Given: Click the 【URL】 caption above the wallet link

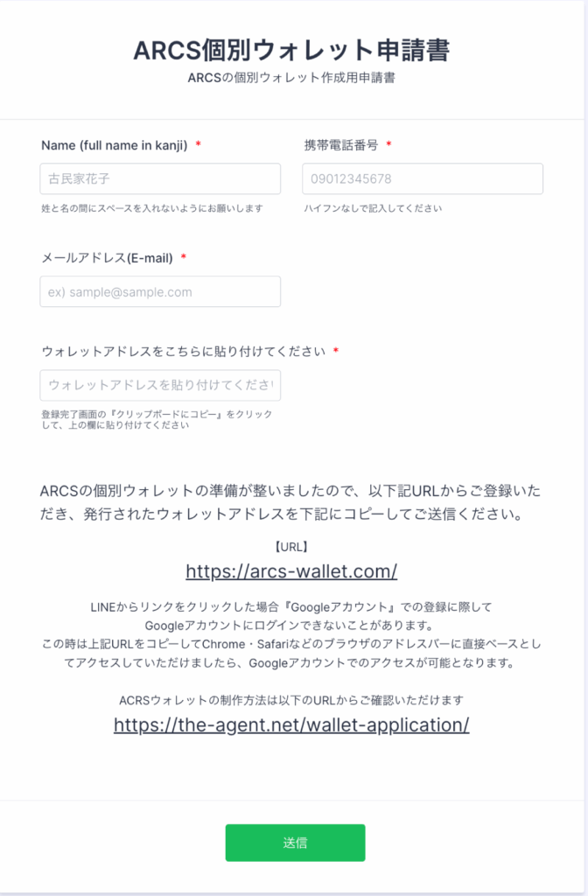Looking at the screenshot, I should point(291,547).
